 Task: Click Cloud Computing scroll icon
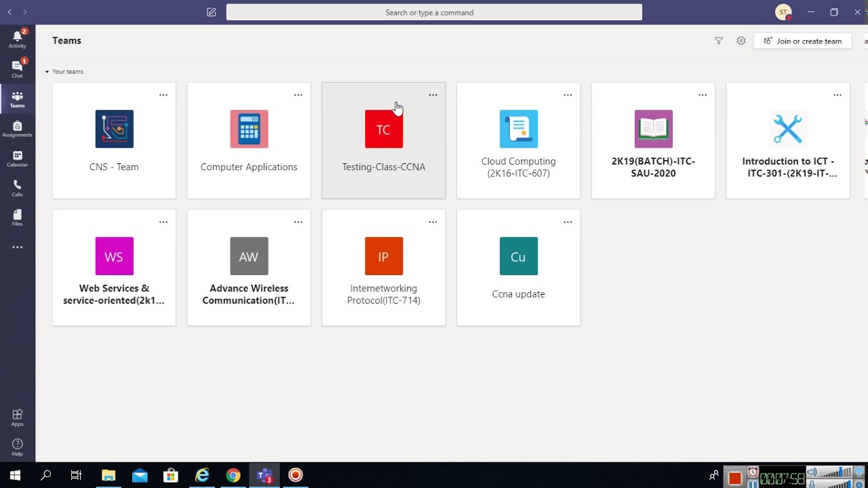(x=519, y=129)
